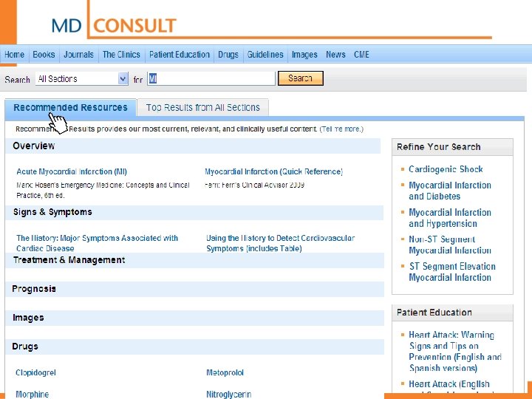Refine search by Myocardial Infarction and Diabetes
The image size is (532, 399).
(450, 191)
